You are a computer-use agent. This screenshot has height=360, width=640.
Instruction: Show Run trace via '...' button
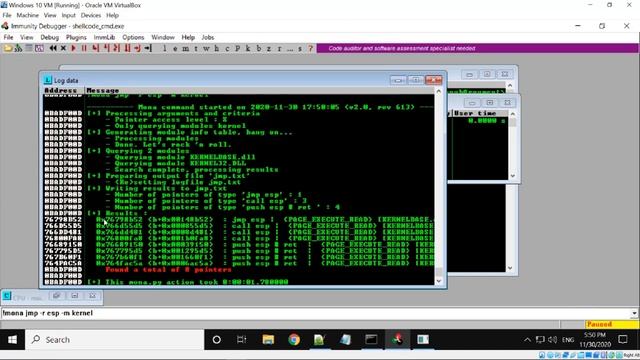pyautogui.click(x=290, y=48)
